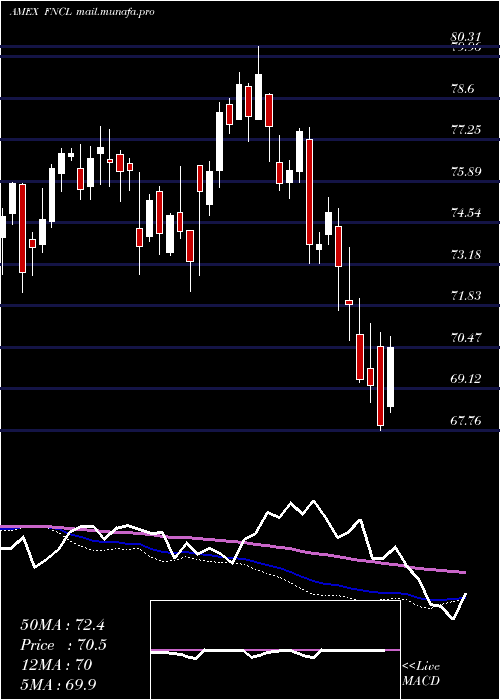Click the 'Price : 70.5' readout
This screenshot has width=500, height=700.
coord(63,645)
